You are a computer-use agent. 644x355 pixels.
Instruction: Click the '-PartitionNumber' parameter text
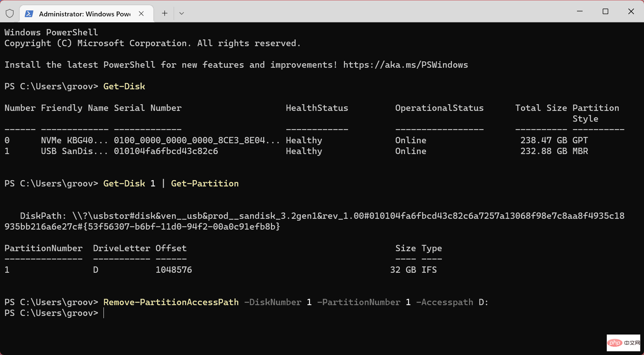click(358, 302)
